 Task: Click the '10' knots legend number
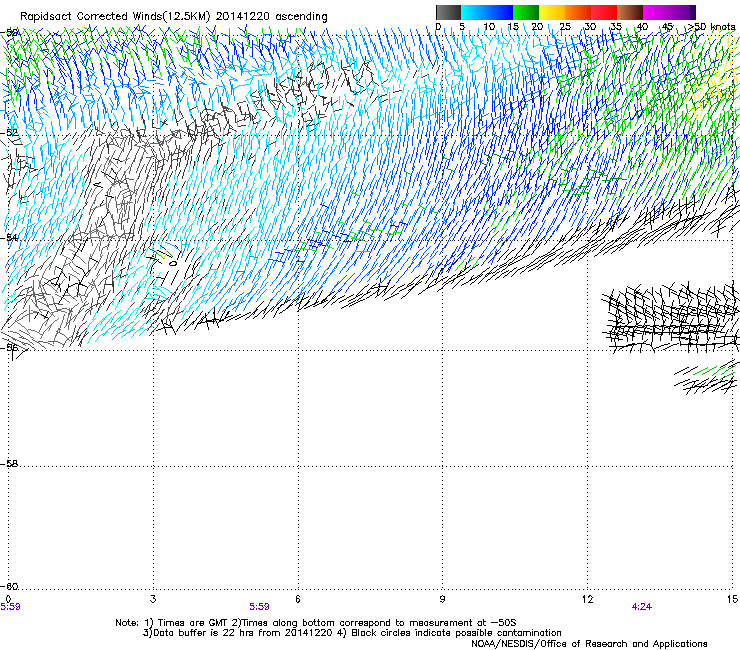pos(489,27)
